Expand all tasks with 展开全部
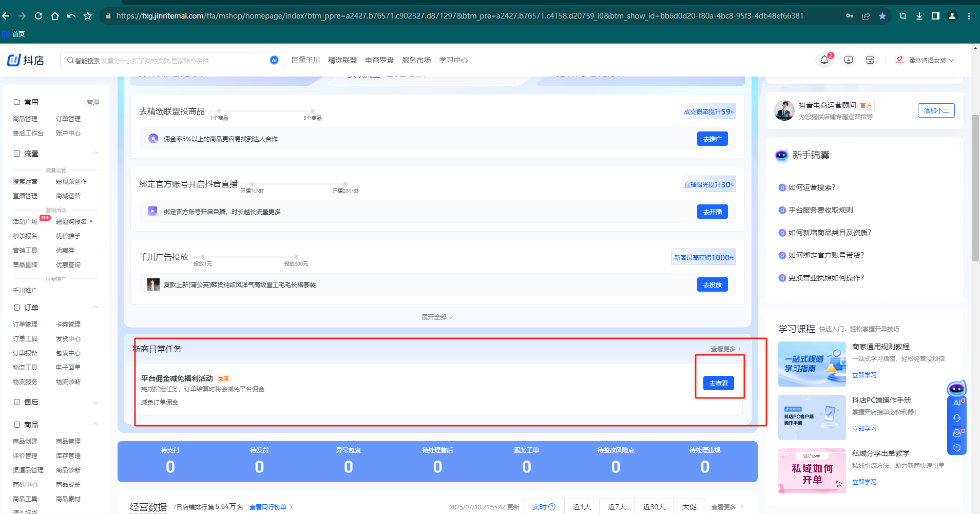The image size is (980, 514). point(437,317)
